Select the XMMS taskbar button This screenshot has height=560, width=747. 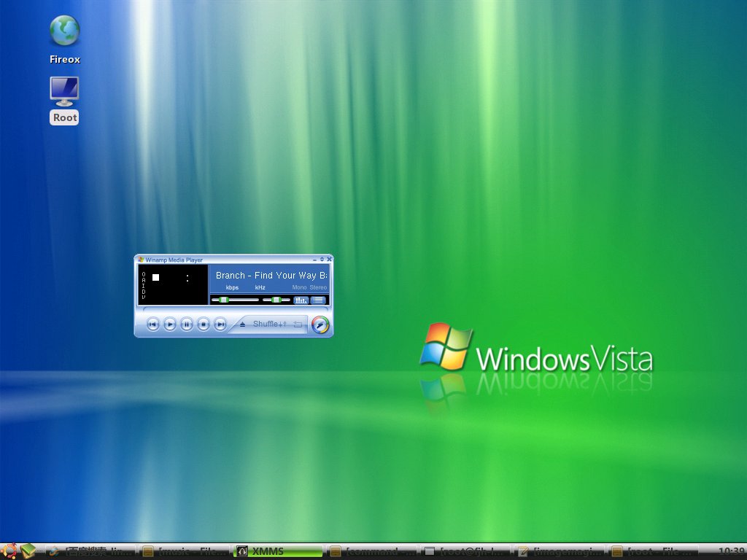point(279,552)
